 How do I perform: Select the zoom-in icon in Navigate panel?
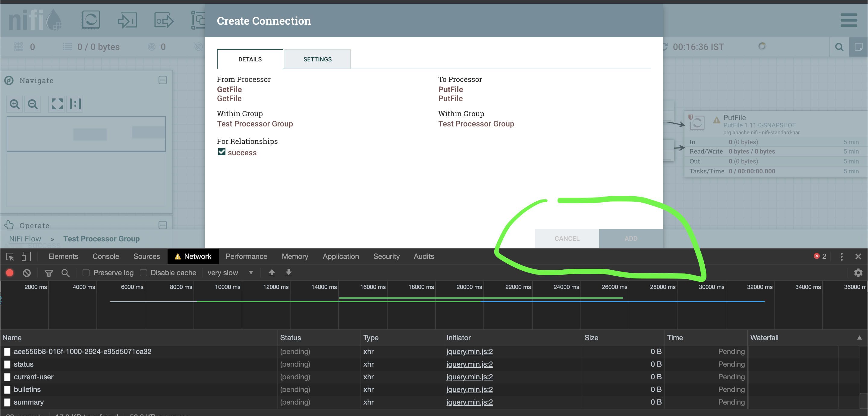click(x=14, y=104)
